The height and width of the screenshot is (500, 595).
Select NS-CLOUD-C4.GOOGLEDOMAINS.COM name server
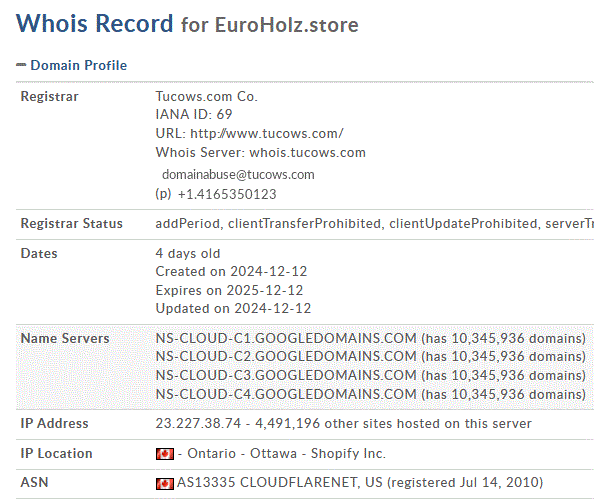(286, 394)
